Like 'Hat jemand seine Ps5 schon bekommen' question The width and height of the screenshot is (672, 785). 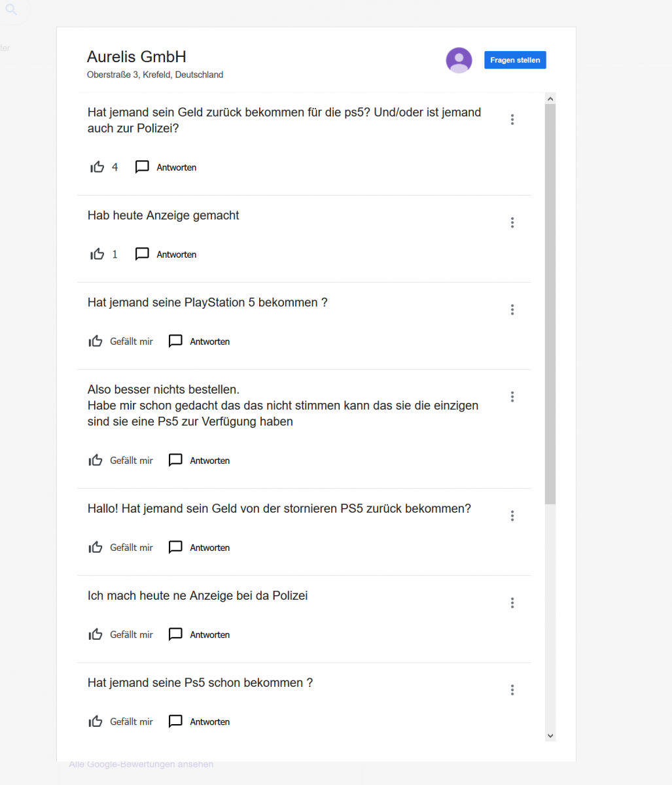[x=96, y=722]
